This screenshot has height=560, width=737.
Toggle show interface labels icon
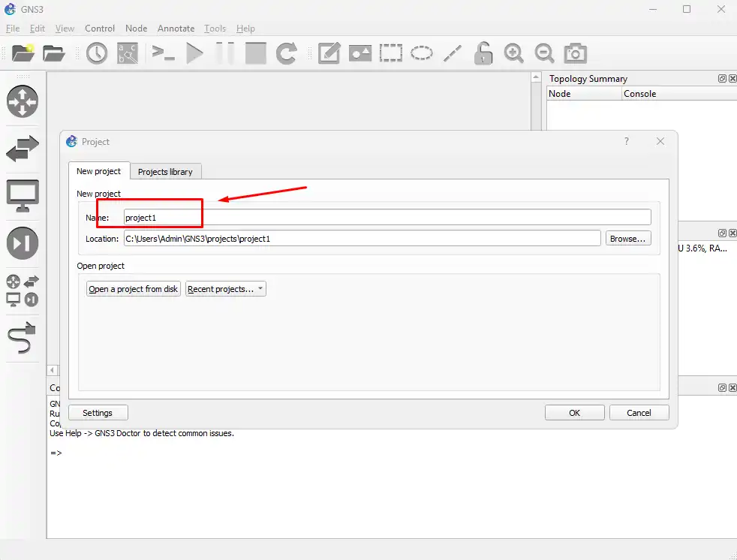tap(128, 53)
